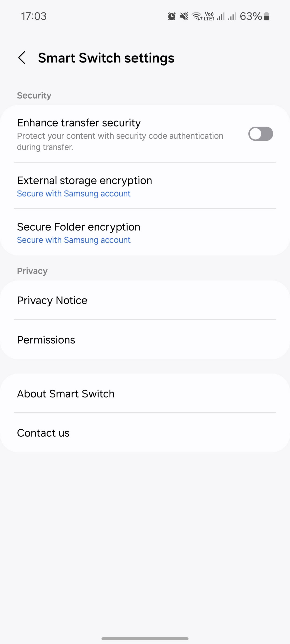Screen dimensions: 290x644
Task: Tap the right SIM signal bars
Action: pyautogui.click(x=232, y=16)
